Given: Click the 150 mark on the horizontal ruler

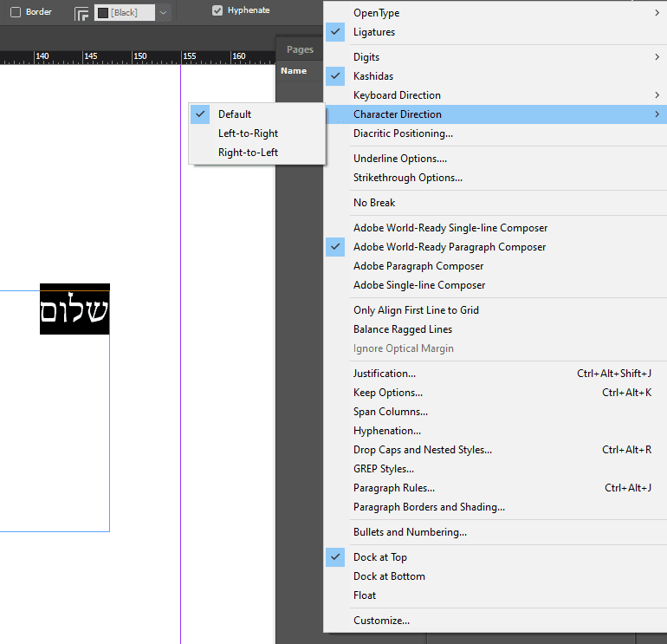Looking at the screenshot, I should click(140, 56).
